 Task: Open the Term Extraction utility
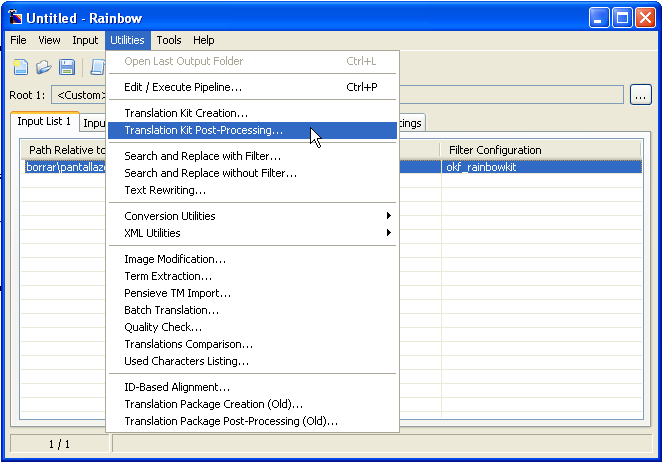click(x=168, y=276)
